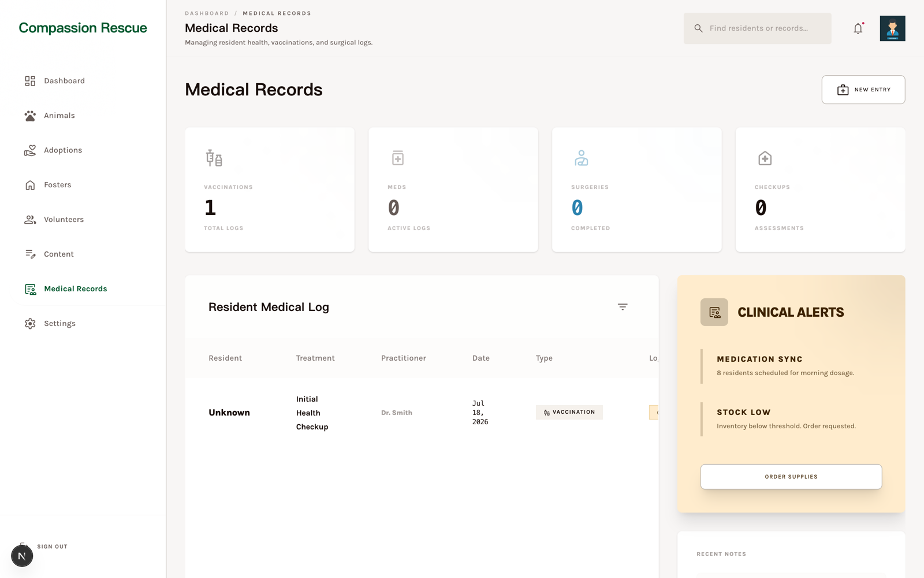This screenshot has height=578, width=924.
Task: Click the Date column header
Action: pos(481,358)
